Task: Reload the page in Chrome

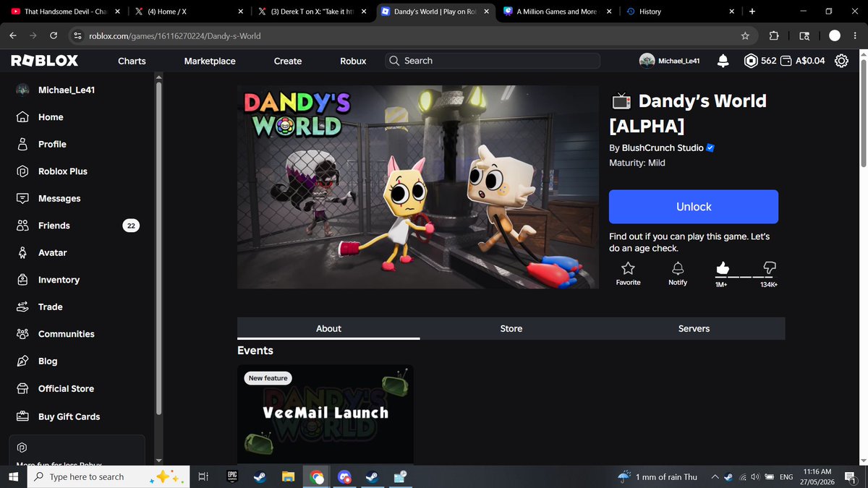Action: click(x=54, y=35)
